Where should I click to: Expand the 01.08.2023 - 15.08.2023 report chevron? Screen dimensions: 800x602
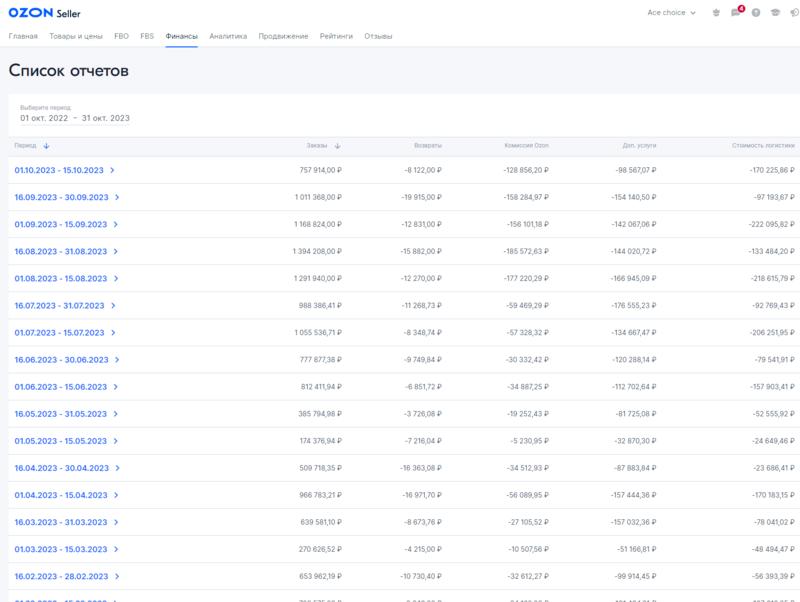[x=117, y=279]
